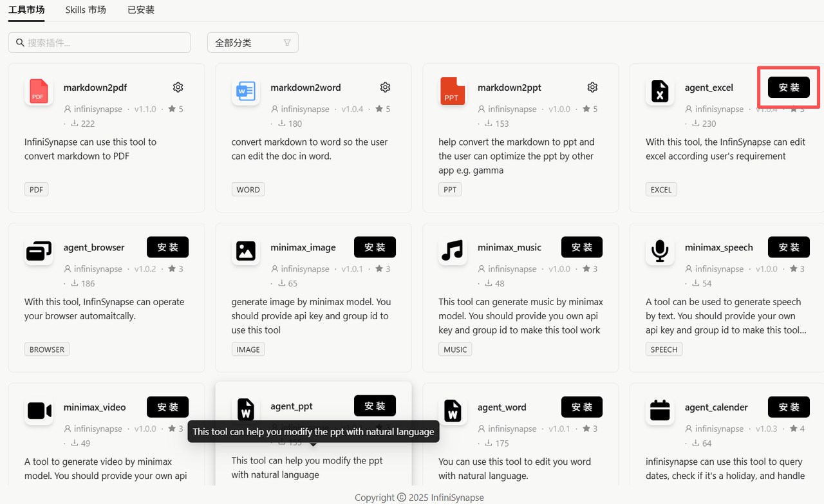Click the minimax_speech microphone icon

[x=660, y=251]
